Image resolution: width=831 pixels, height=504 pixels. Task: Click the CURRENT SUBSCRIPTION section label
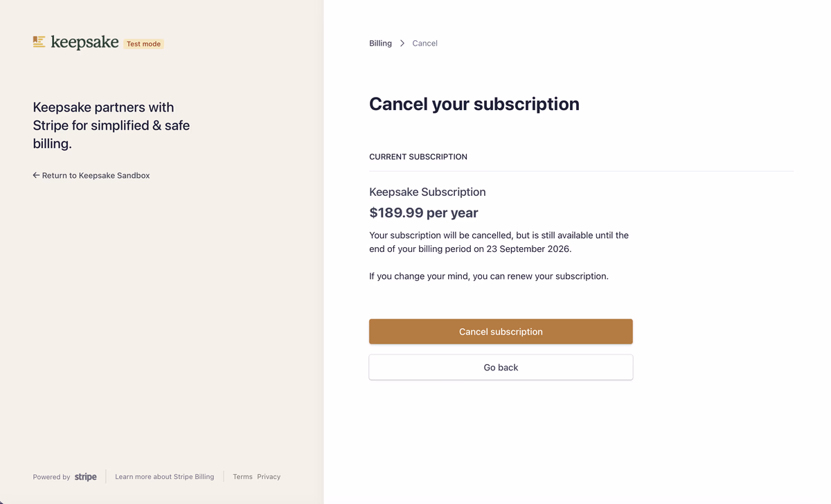pos(418,156)
